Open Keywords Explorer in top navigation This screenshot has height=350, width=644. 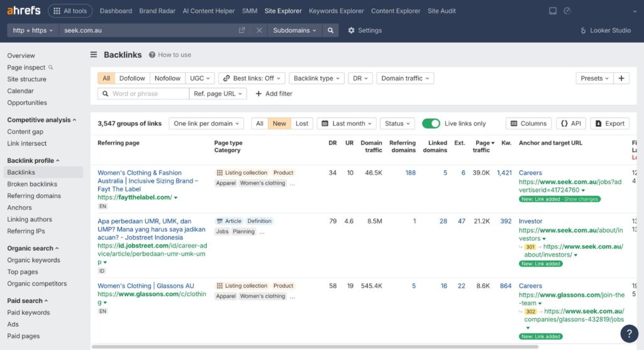click(x=336, y=11)
